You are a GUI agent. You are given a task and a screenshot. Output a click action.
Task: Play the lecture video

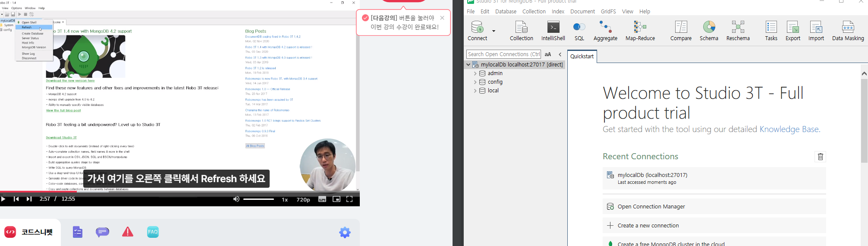(x=3, y=199)
